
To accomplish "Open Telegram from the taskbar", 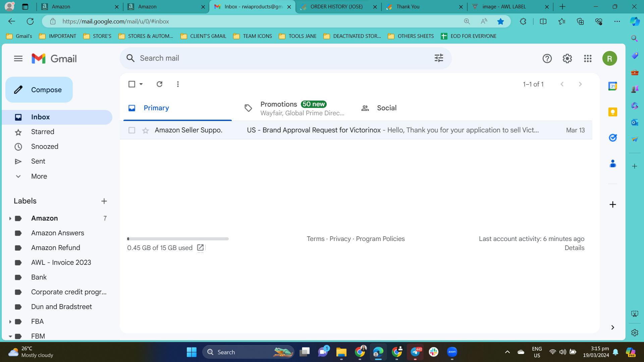I will pyautogui.click(x=415, y=352).
